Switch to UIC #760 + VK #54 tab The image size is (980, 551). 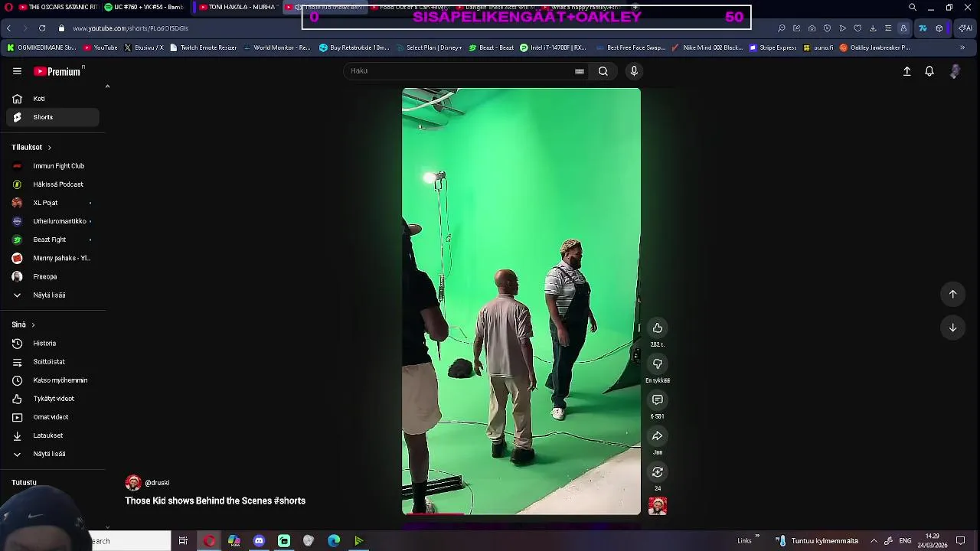[x=145, y=7]
